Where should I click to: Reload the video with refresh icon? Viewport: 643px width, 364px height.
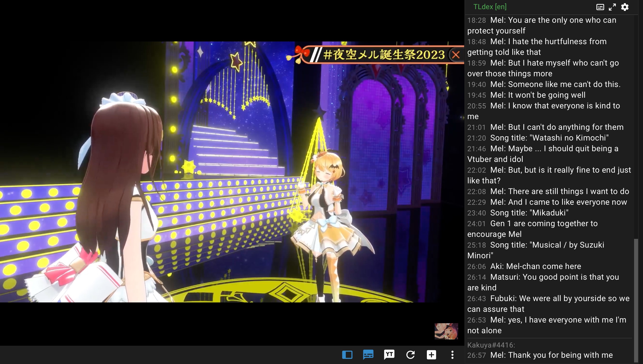[x=410, y=354]
